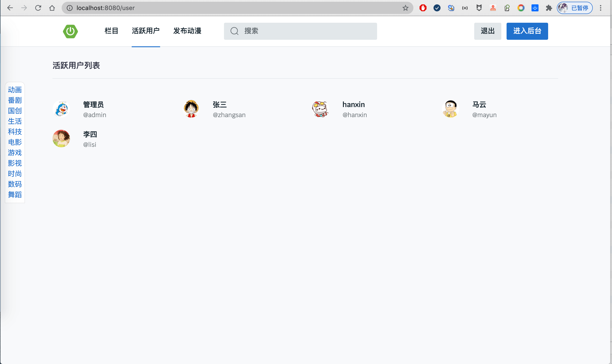Click the Spring Boot logo
The width and height of the screenshot is (612, 364).
click(x=70, y=31)
